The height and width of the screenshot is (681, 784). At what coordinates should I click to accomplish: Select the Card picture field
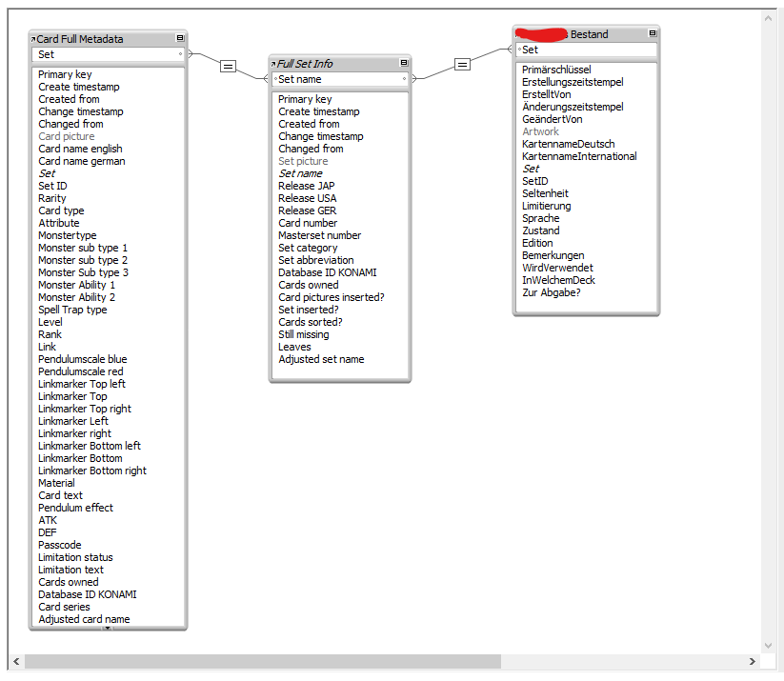67,136
